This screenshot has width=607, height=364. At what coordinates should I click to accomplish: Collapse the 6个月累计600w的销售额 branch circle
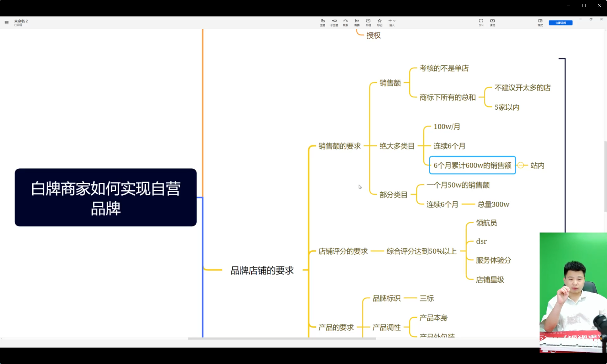pos(520,165)
